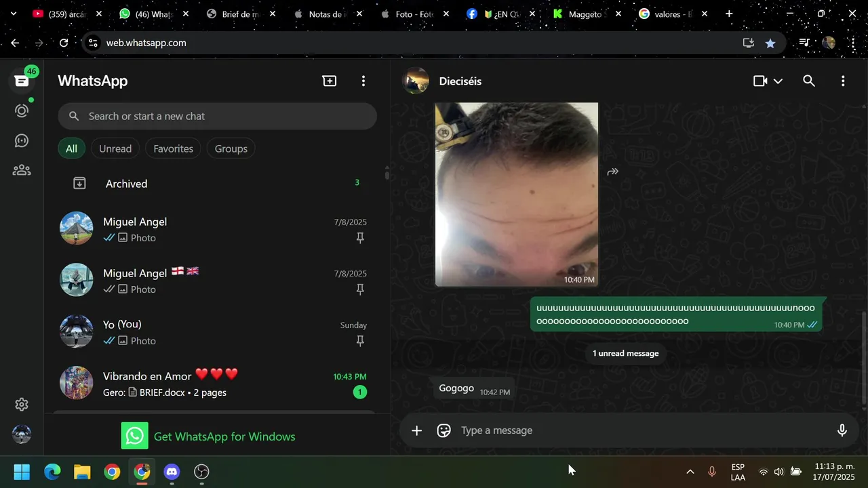Expand the call options dropdown arrow
This screenshot has width=868, height=488.
[778, 81]
